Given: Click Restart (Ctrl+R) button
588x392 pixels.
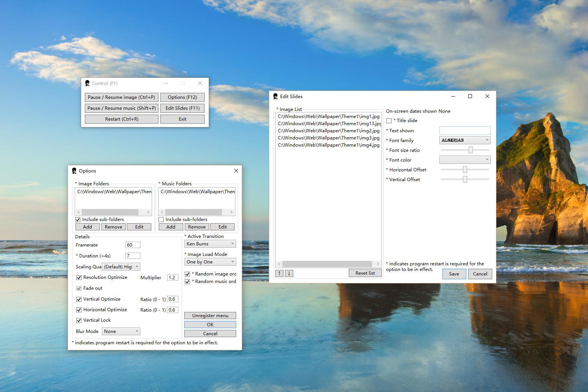Looking at the screenshot, I should click(122, 119).
